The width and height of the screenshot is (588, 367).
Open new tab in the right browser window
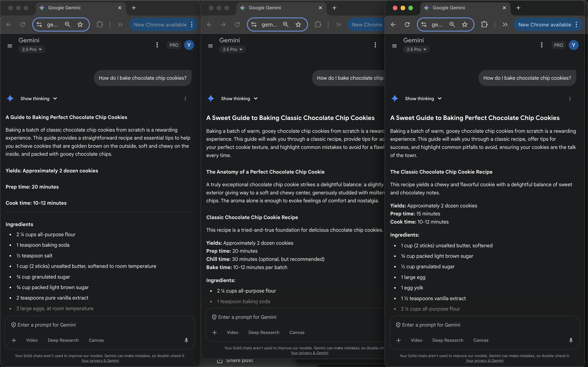click(518, 8)
